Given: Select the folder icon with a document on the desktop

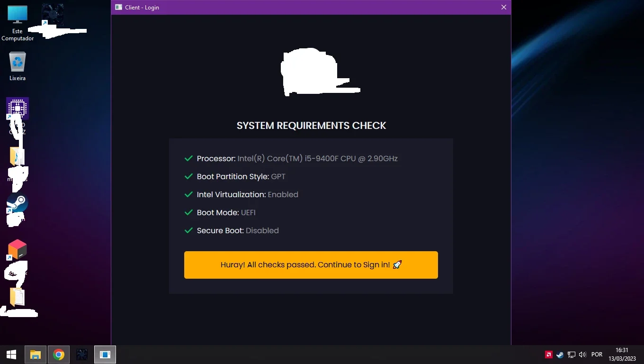Looking at the screenshot, I should pyautogui.click(x=18, y=297).
